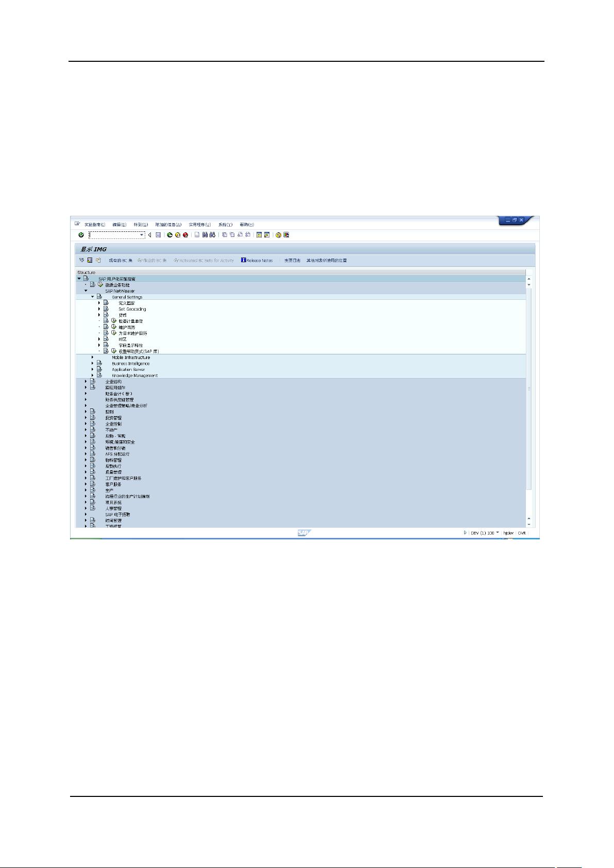Expand the Mobile Infrastructure node
Screen dimensions: 614x868
pos(93,357)
